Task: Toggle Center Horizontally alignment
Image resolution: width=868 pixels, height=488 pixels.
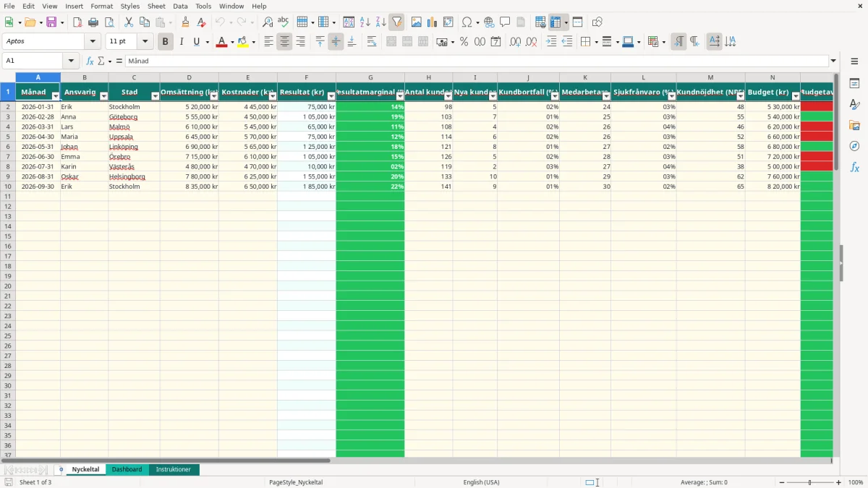Action: click(284, 42)
